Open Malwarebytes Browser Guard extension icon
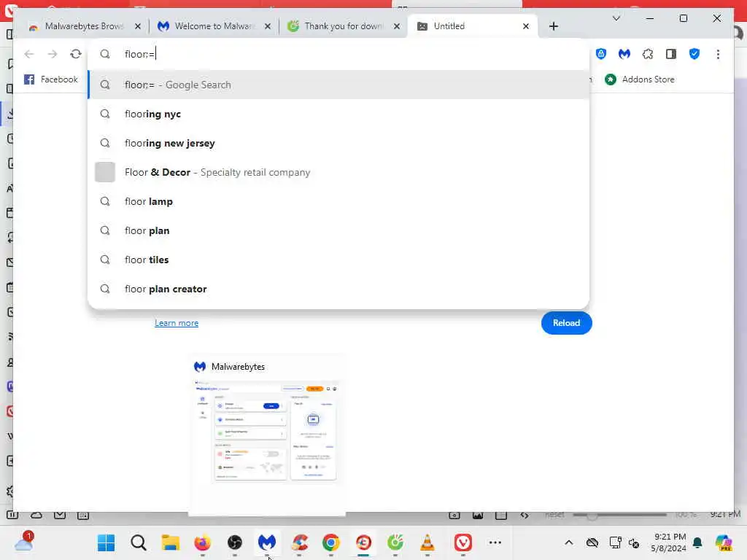The height and width of the screenshot is (560, 747). click(624, 54)
